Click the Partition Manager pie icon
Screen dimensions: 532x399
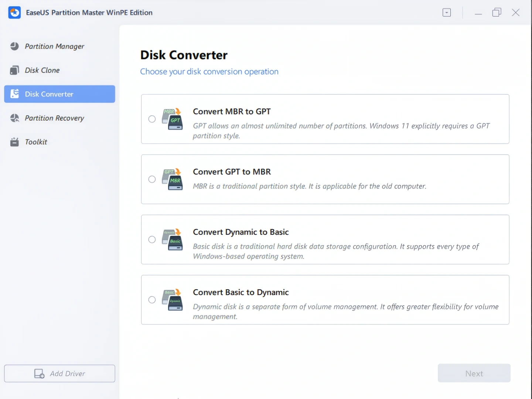click(14, 46)
